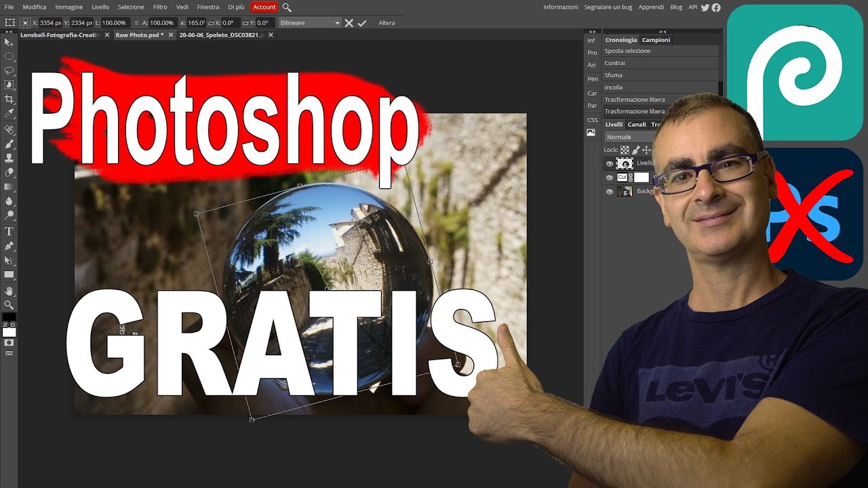Click the black foreground color swatch
This screenshot has width=868, height=488.
click(x=8, y=318)
